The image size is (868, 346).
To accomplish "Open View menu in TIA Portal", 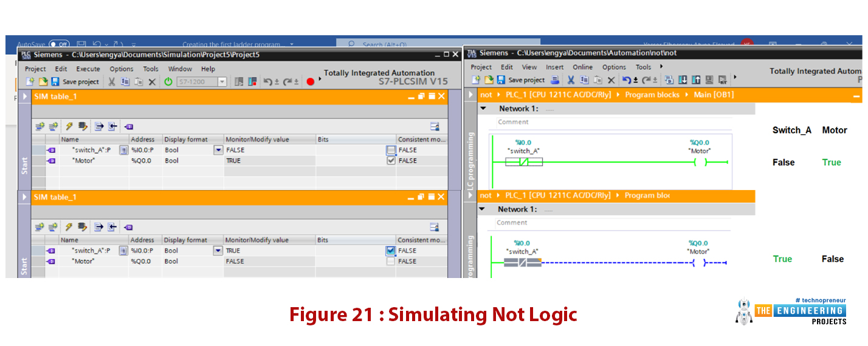I will point(529,67).
